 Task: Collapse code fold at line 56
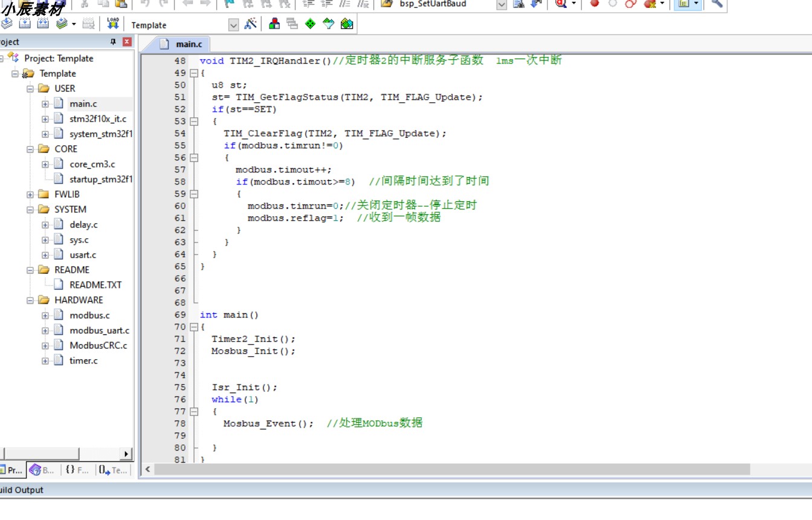pos(194,158)
